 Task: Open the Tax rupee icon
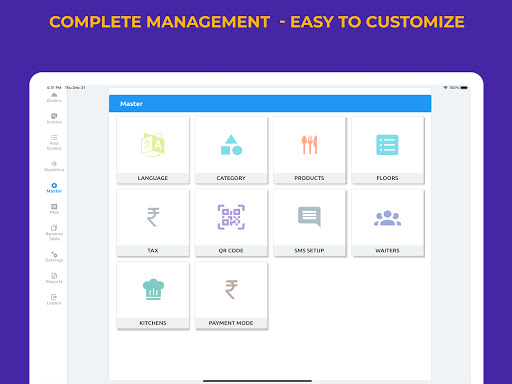pos(153,217)
